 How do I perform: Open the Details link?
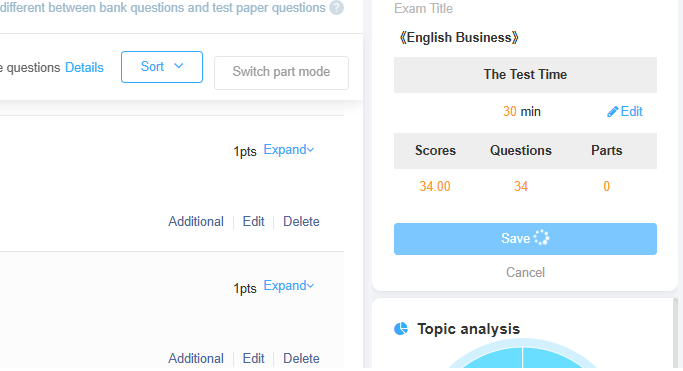84,67
